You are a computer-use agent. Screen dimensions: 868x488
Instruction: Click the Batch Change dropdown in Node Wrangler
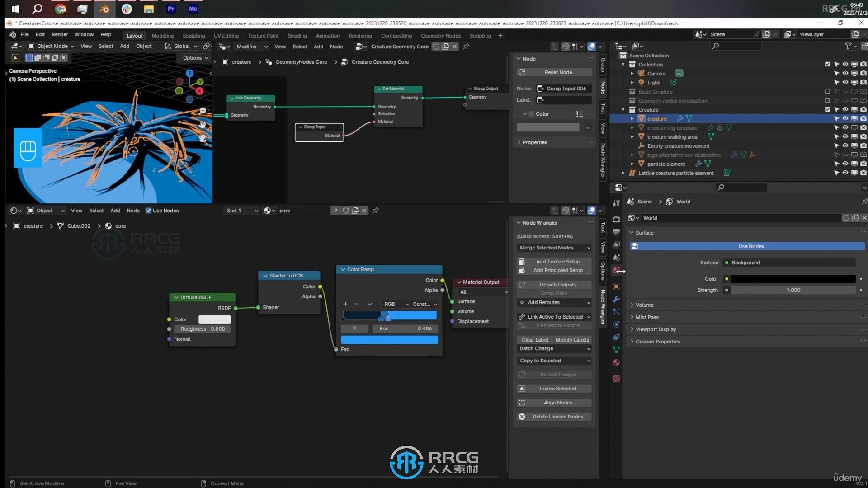point(554,348)
